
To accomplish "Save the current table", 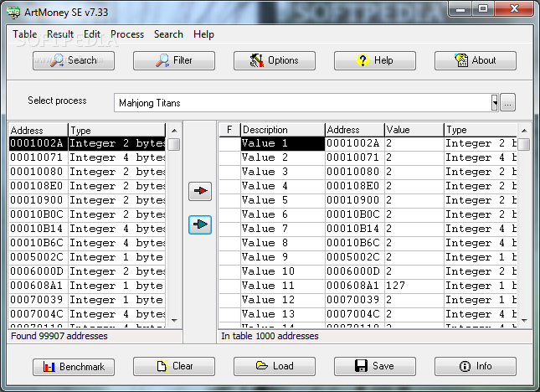I will click(x=375, y=367).
